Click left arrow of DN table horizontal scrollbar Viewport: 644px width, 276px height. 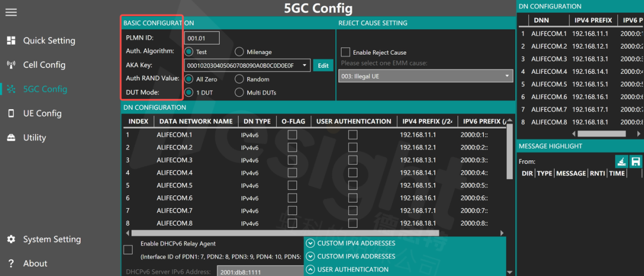[128, 233]
